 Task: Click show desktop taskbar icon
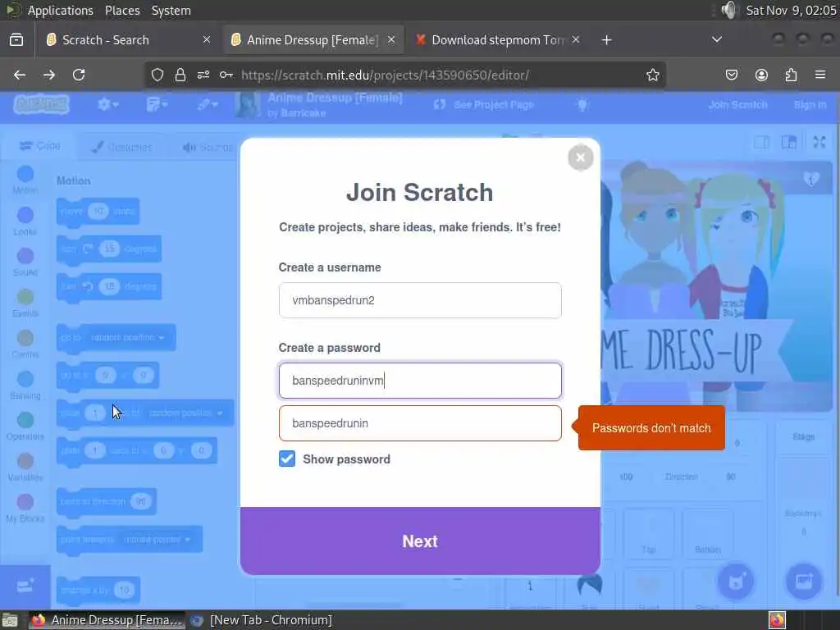coord(10,620)
